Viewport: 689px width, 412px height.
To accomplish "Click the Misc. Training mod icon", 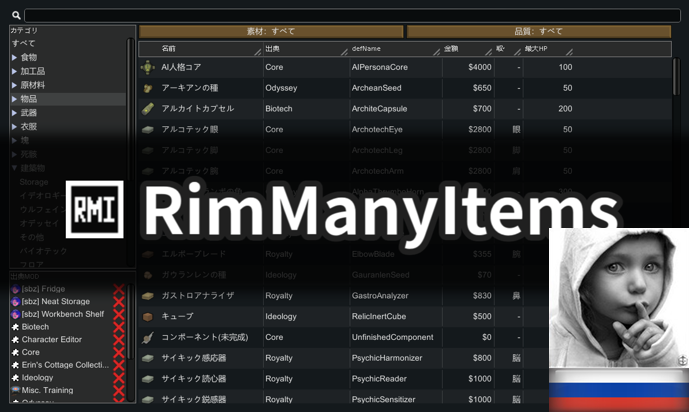I will [x=15, y=390].
